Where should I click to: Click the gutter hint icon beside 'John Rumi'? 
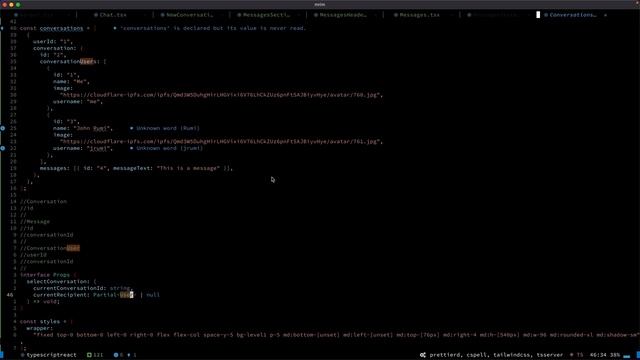pos(3,128)
